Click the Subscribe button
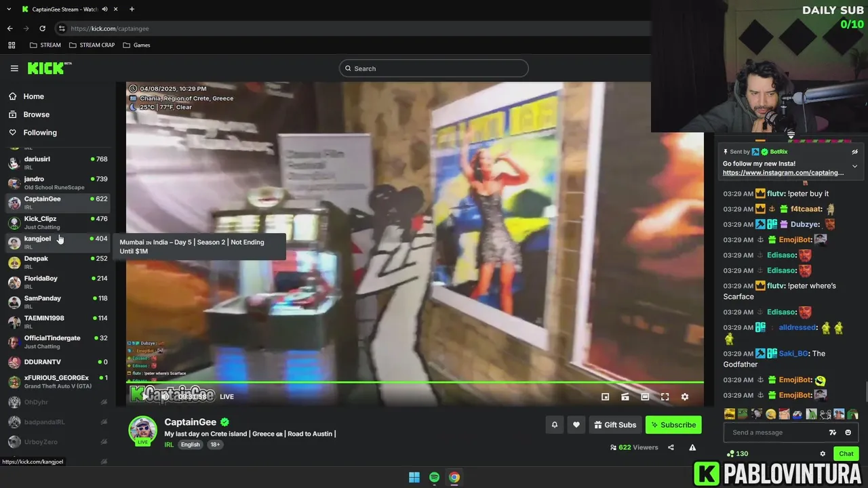The image size is (868, 488). [x=673, y=425]
